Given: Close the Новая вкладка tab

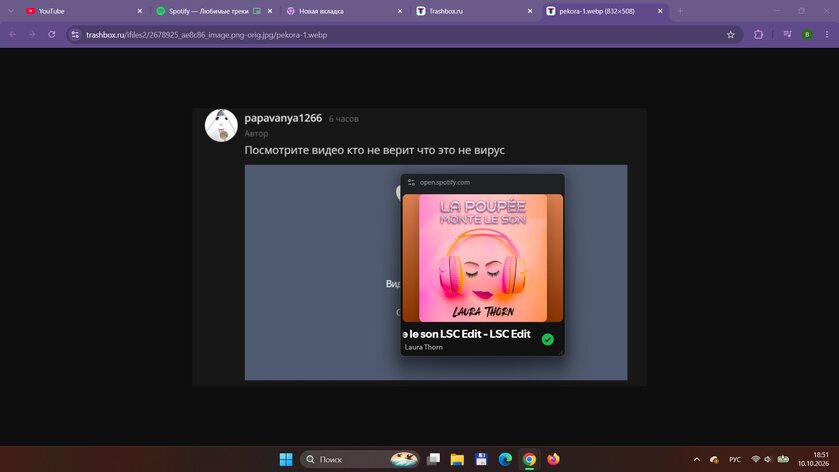Looking at the screenshot, I should pyautogui.click(x=400, y=11).
